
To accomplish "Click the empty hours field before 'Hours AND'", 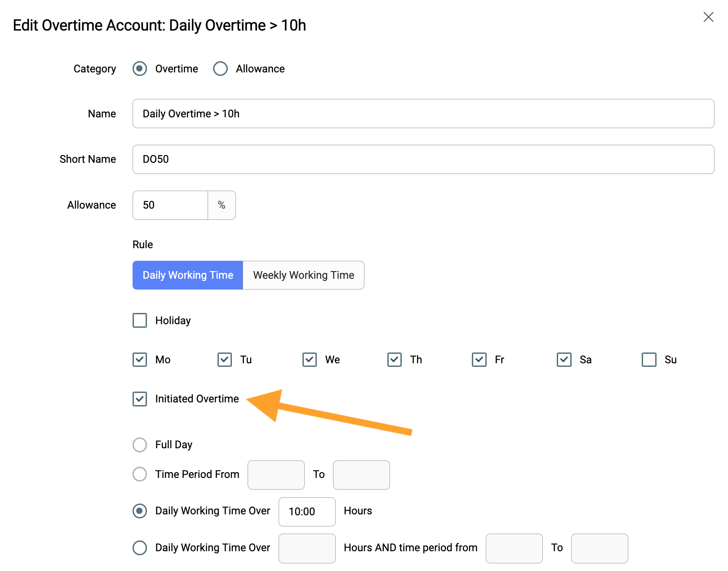I will tap(307, 549).
